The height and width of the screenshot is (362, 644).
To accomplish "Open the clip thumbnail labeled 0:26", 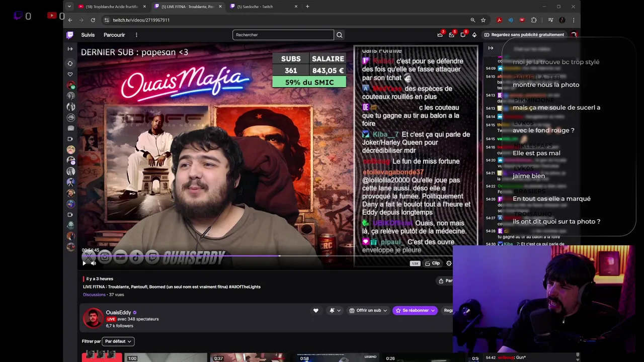I will coord(423,357).
